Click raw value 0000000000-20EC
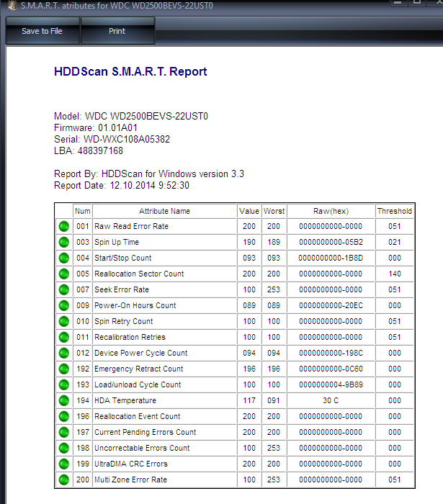This screenshot has height=504, width=443. click(331, 305)
